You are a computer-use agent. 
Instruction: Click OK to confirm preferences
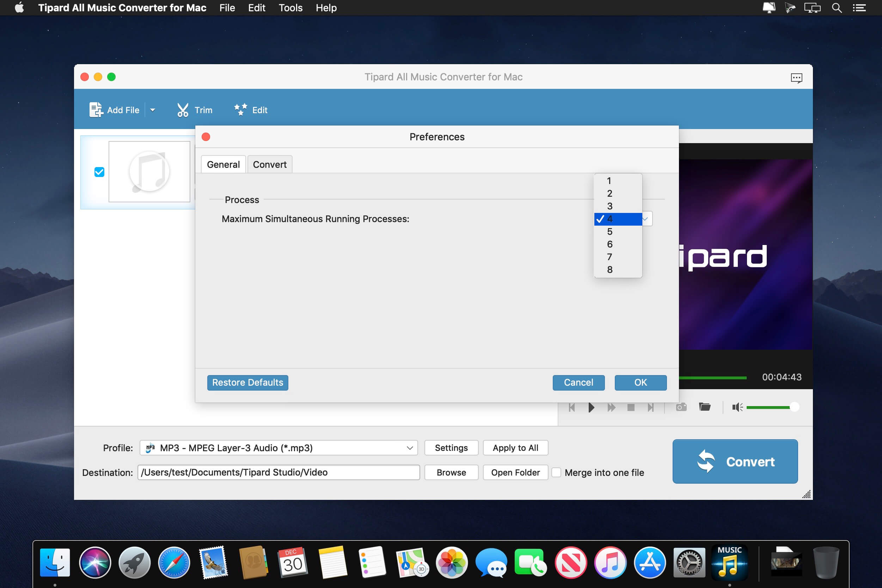641,382
